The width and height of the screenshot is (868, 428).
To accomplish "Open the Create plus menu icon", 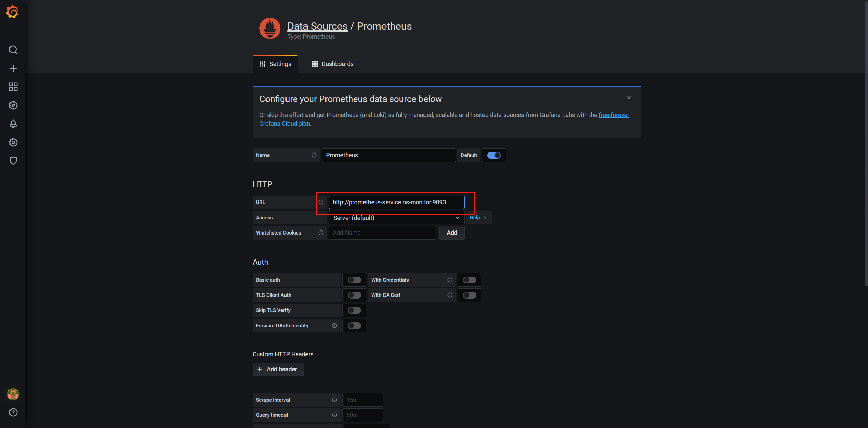I will point(13,68).
